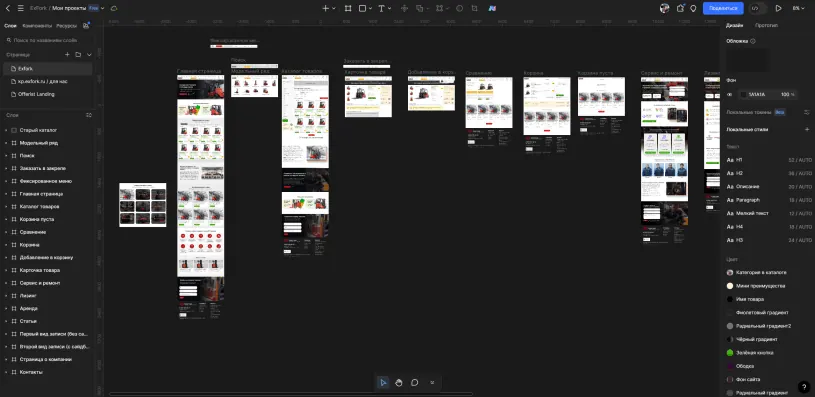The width and height of the screenshot is (815, 397).
Task: Click the user avatar in top bar
Action: click(664, 8)
